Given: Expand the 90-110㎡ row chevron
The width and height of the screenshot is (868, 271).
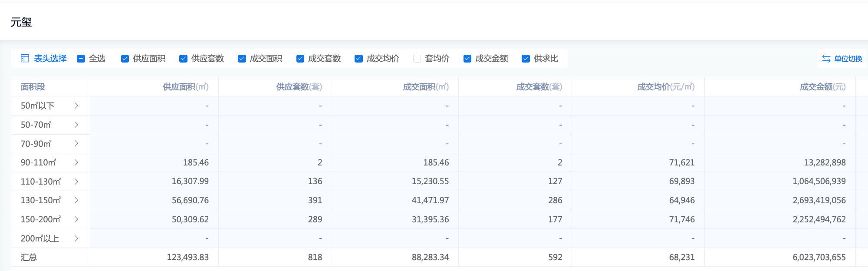Looking at the screenshot, I should 76,162.
